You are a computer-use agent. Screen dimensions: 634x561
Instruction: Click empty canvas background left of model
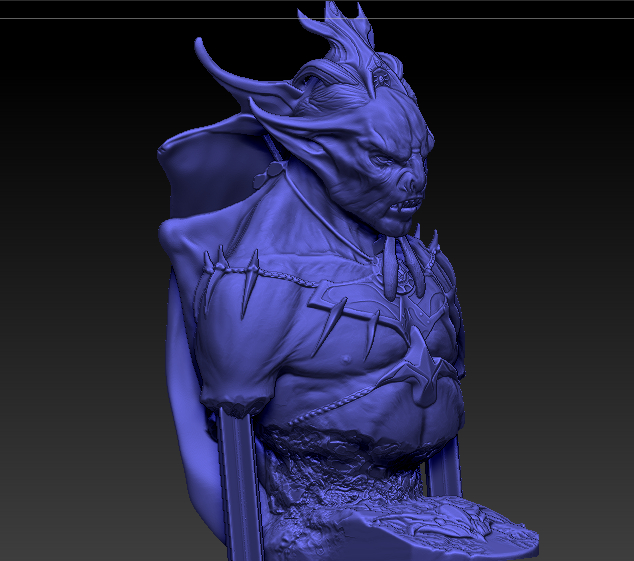pyautogui.click(x=70, y=300)
